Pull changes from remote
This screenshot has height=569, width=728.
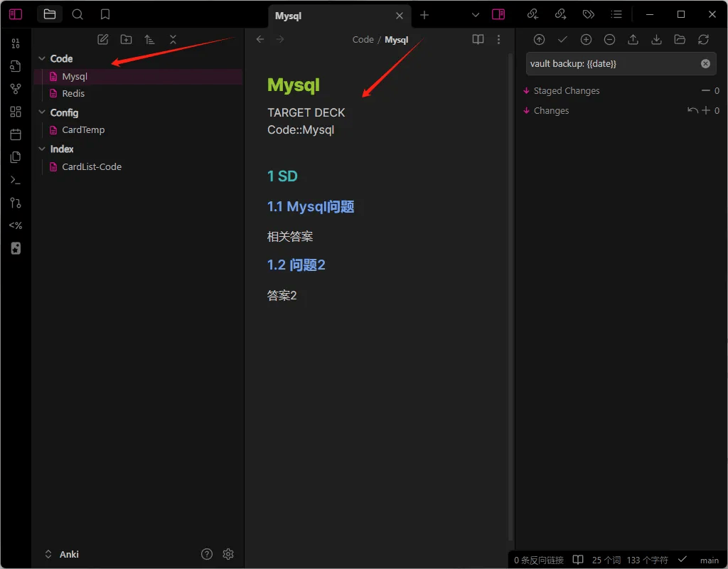[656, 40]
